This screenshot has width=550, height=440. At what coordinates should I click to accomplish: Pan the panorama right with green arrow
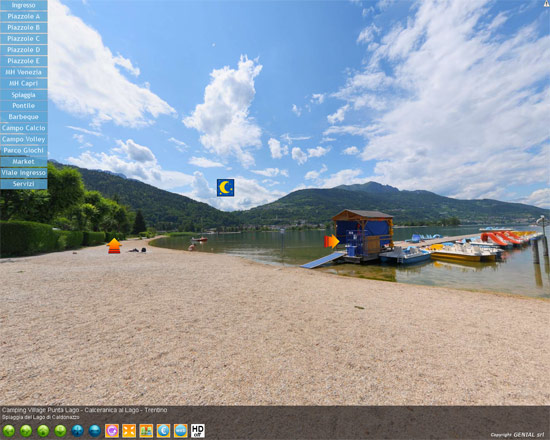click(26, 431)
